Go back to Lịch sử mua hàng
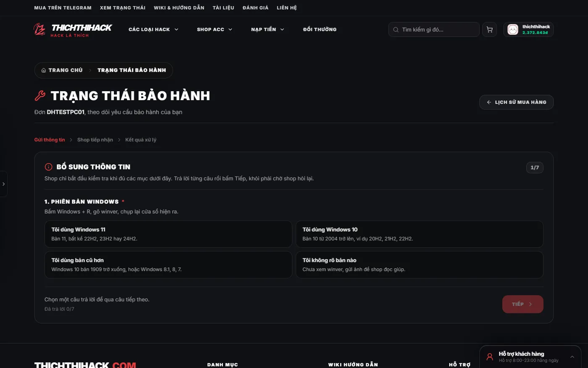The width and height of the screenshot is (588, 368). pos(516,102)
